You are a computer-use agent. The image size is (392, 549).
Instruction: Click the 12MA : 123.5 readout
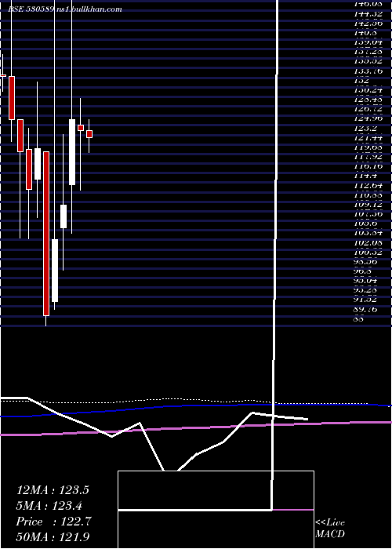pos(53,490)
